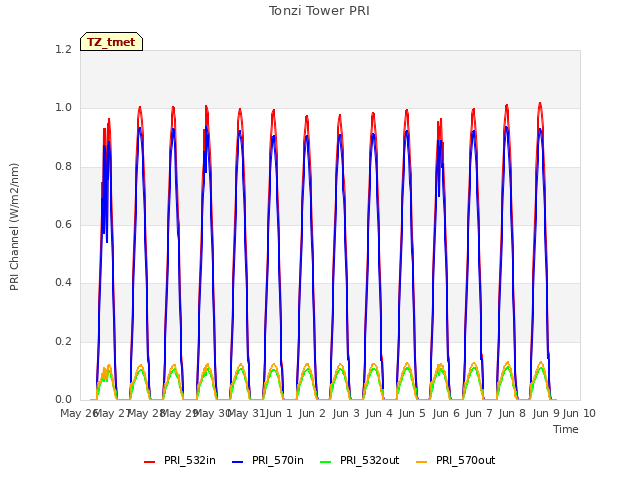The image size is (640, 480).
Task: Click the x-axis tick Jun 10
Action: (x=579, y=413)
